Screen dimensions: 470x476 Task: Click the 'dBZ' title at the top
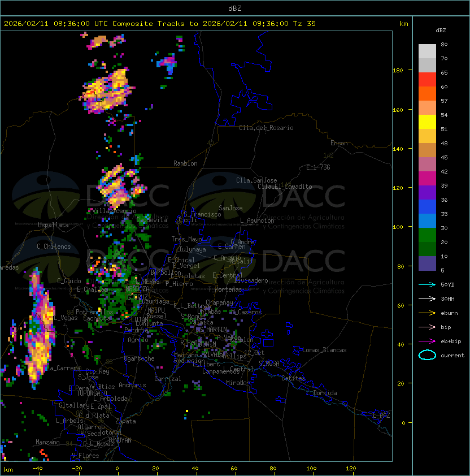(235, 8)
